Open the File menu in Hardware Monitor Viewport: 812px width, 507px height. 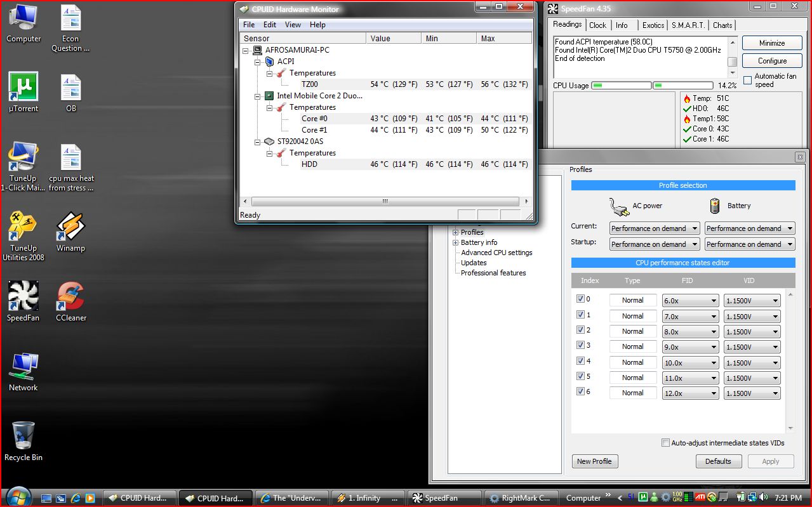249,25
